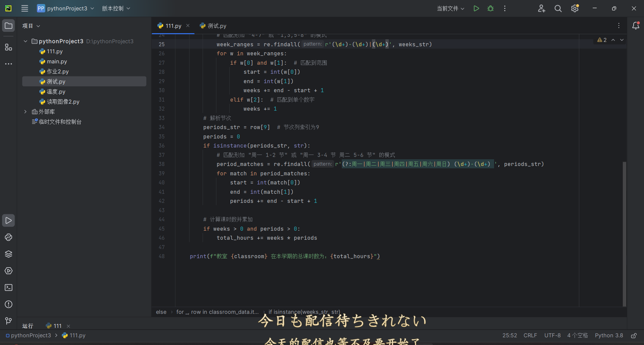Open the Terminal tool window
The image size is (644, 345).
click(x=8, y=288)
